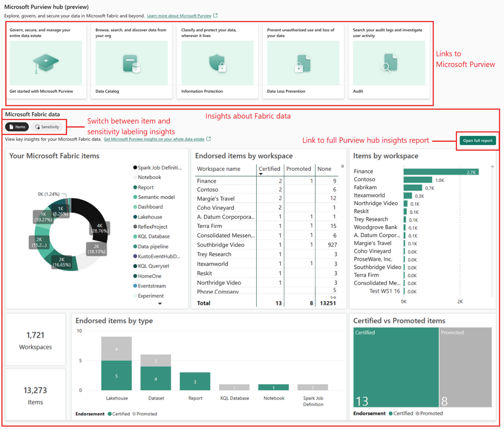Expand the item types legend with down arrow
Viewport: 504px width, 429px height.
(160, 303)
